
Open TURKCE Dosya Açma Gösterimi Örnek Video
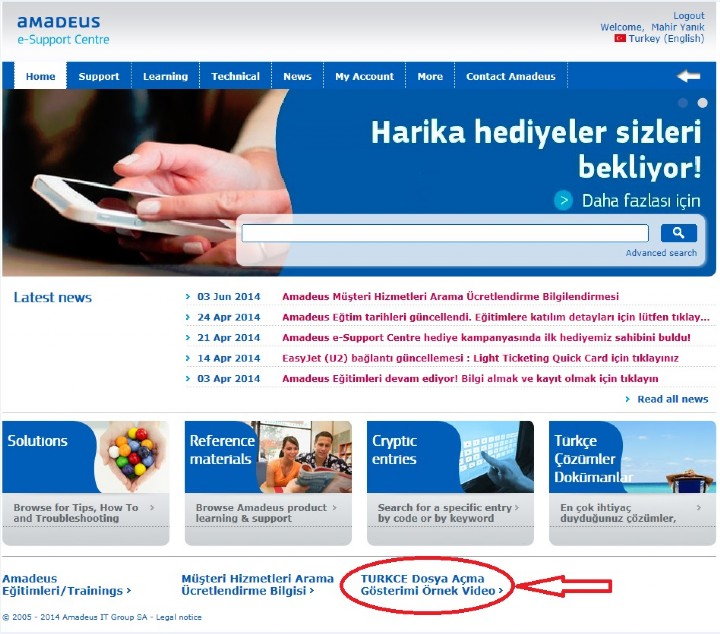tap(432, 584)
